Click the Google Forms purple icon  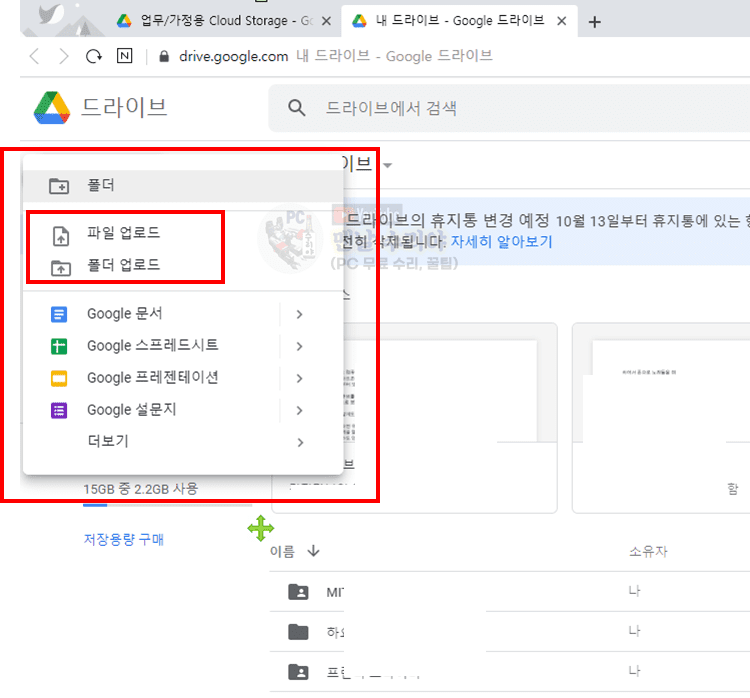59,410
